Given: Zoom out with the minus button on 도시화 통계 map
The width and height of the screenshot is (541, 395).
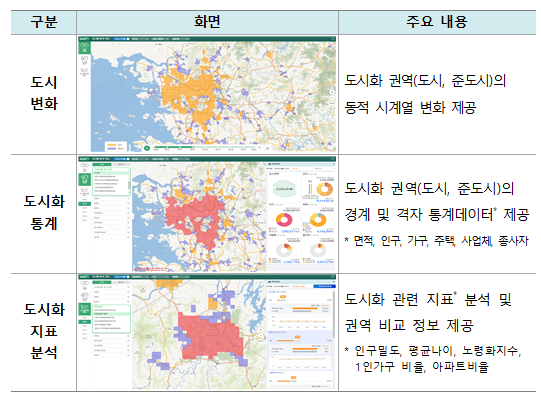Looking at the screenshot, I should [x=261, y=217].
